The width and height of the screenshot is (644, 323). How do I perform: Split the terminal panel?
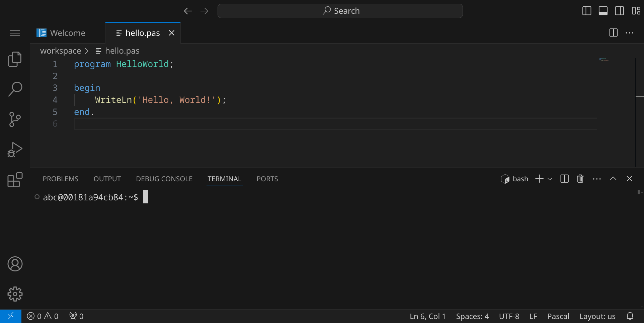[x=564, y=179]
